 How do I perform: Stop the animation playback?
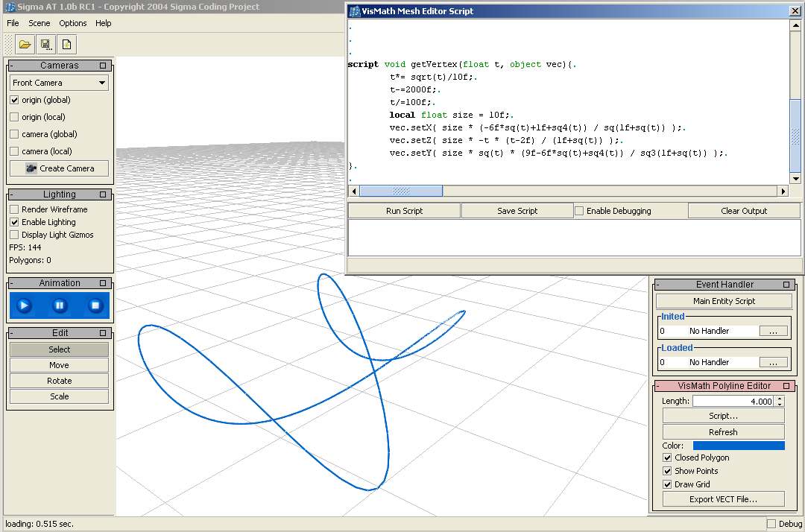tap(95, 305)
